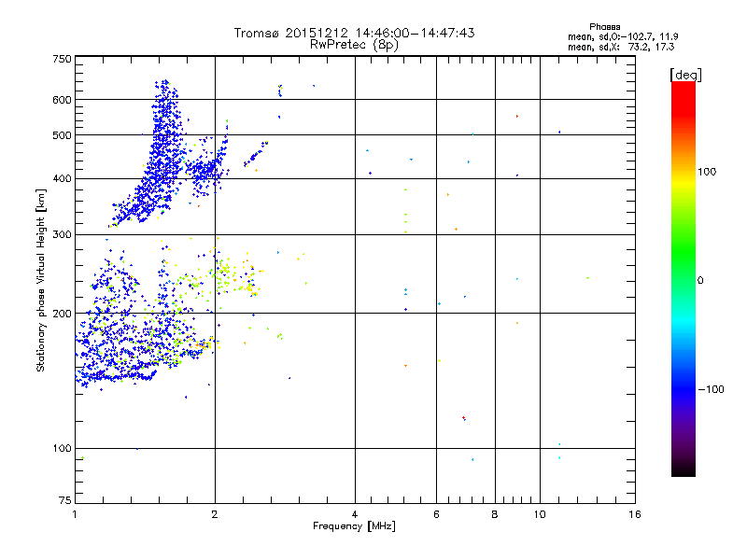Screen dimensions: 747x560
Task: Click the x-axis tick label "6"
Action: pyautogui.click(x=436, y=514)
